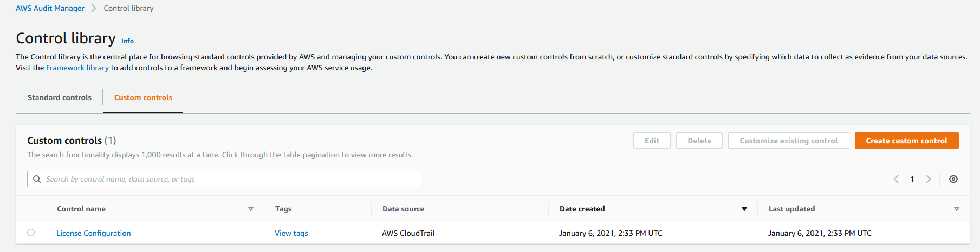This screenshot has width=980, height=252.
Task: Click the Create custom control button
Action: (x=906, y=141)
